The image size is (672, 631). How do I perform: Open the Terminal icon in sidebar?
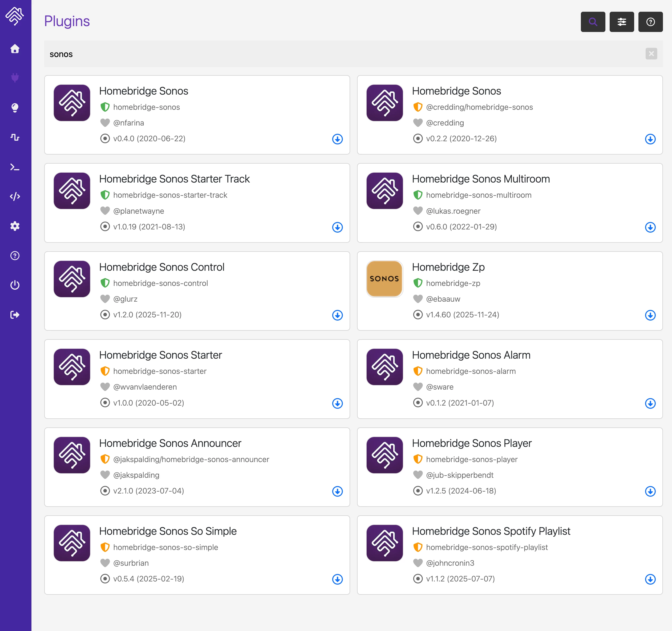15,167
